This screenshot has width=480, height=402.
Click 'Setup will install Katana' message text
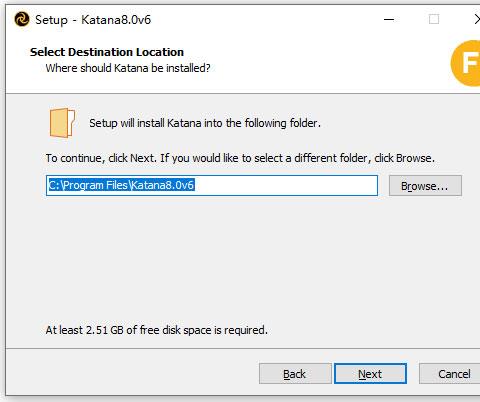click(x=205, y=123)
